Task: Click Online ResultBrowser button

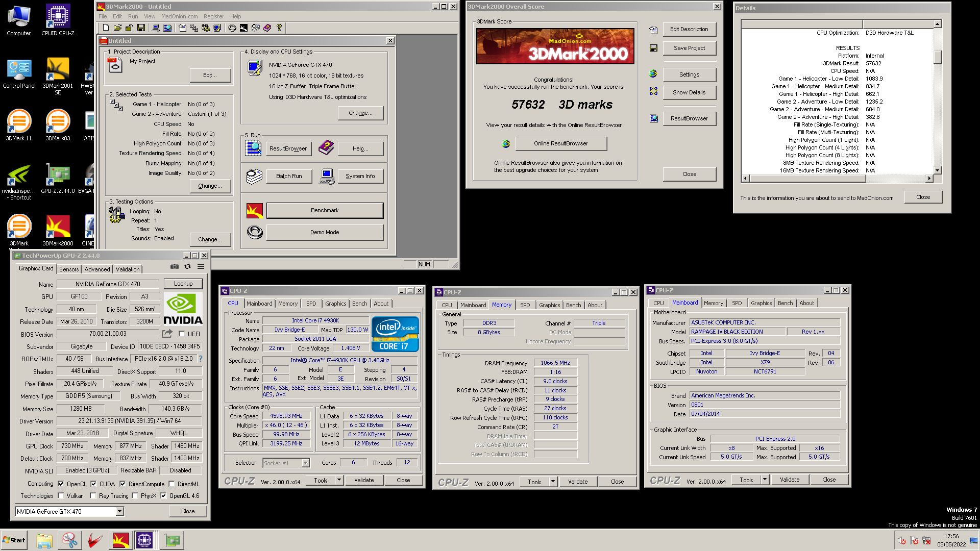Action: (561, 143)
